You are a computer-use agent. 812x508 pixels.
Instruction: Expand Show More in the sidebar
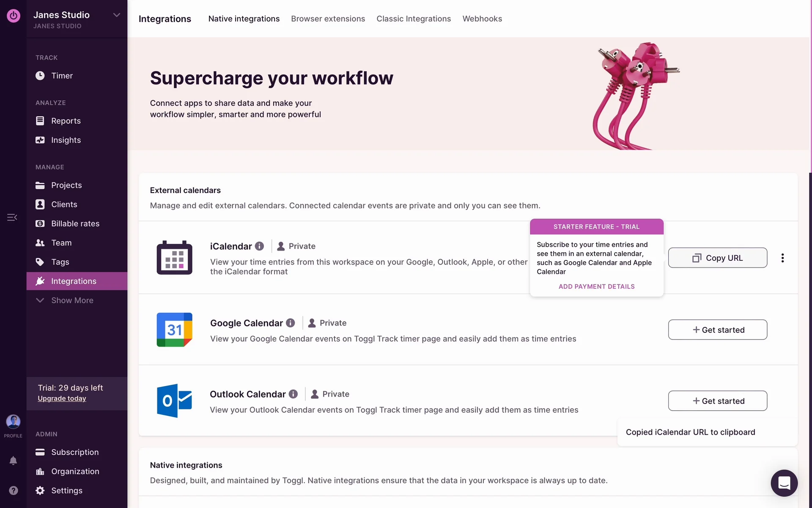[72, 300]
